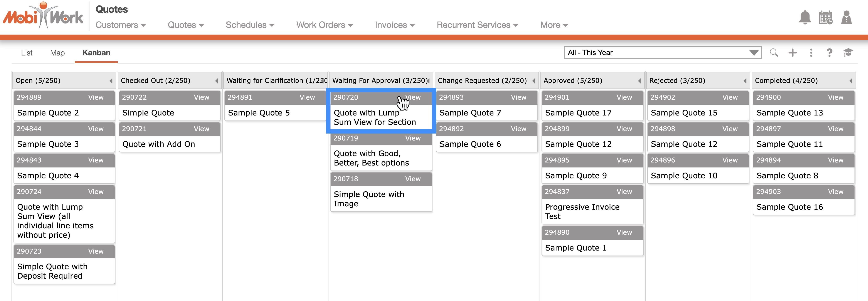
Task: Click View on quote 294903
Action: (x=835, y=192)
